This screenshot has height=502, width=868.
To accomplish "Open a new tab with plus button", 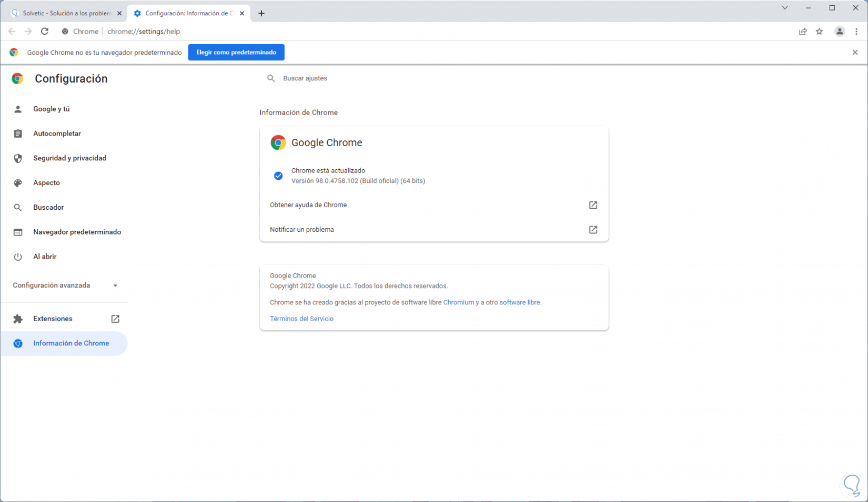I will pos(261,14).
